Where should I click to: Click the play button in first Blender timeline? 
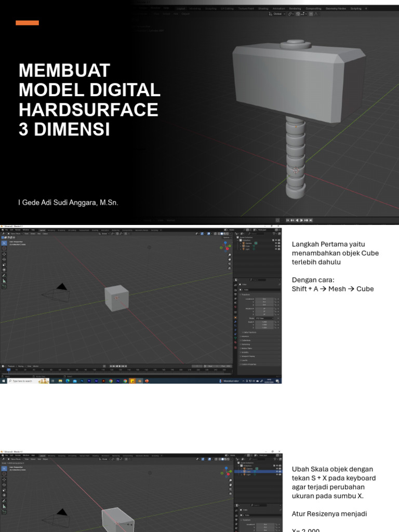pos(119,366)
